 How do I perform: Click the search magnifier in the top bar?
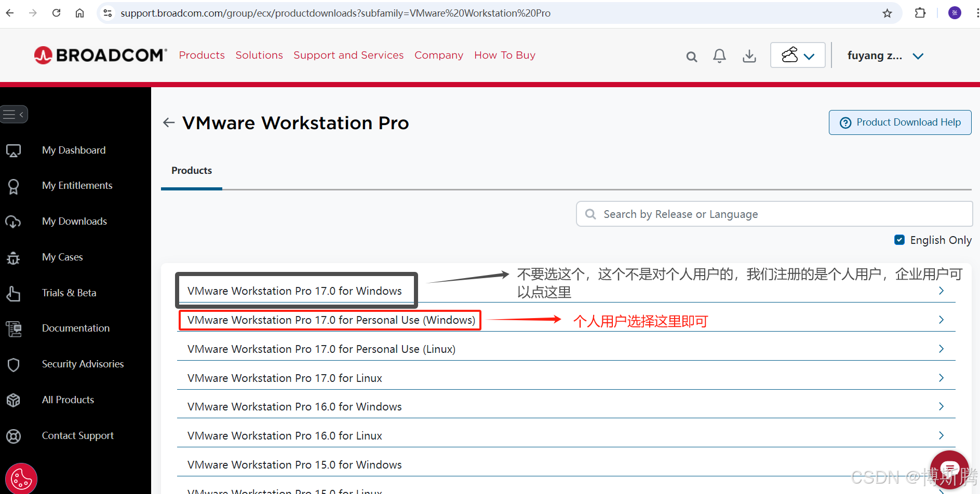click(x=691, y=57)
